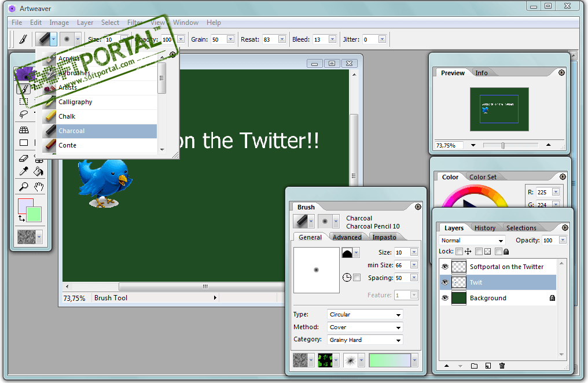Open the Grain value dropdown
Image resolution: width=588 pixels, height=383 pixels.
[230, 39]
